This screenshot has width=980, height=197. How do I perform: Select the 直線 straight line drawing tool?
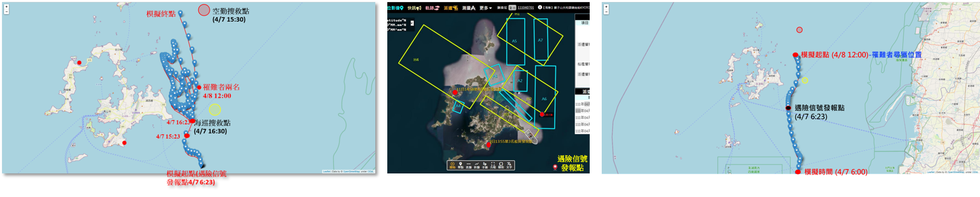coord(468,165)
